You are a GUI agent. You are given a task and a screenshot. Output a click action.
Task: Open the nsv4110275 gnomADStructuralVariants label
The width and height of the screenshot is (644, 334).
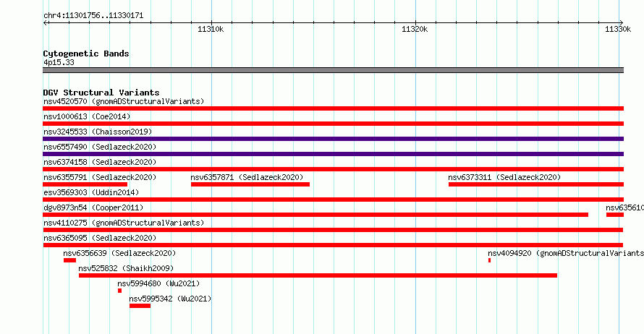point(124,223)
